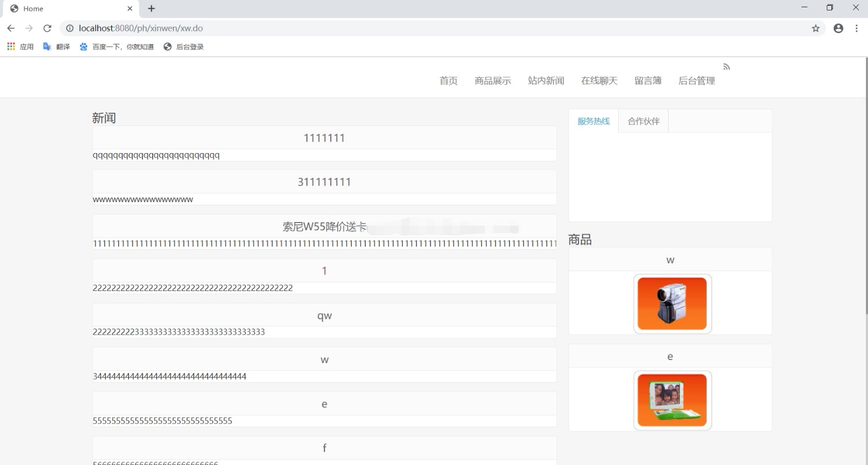This screenshot has height=465, width=868.
Task: Open news titled 1
Action: (325, 271)
